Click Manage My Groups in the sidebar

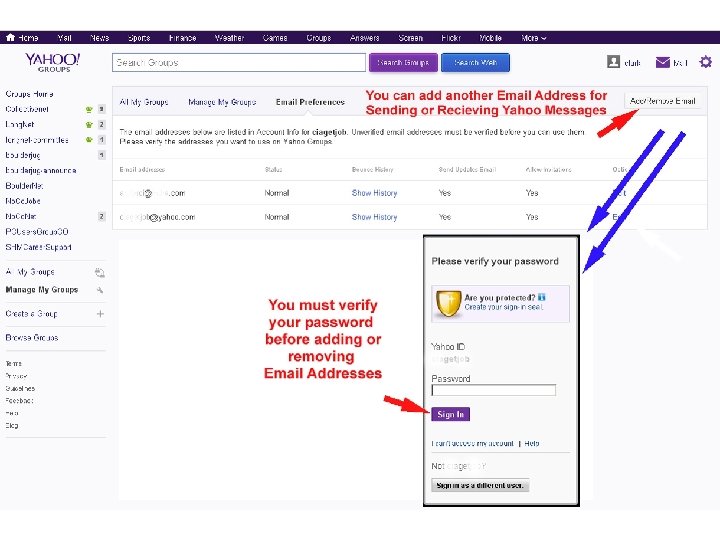point(42,290)
